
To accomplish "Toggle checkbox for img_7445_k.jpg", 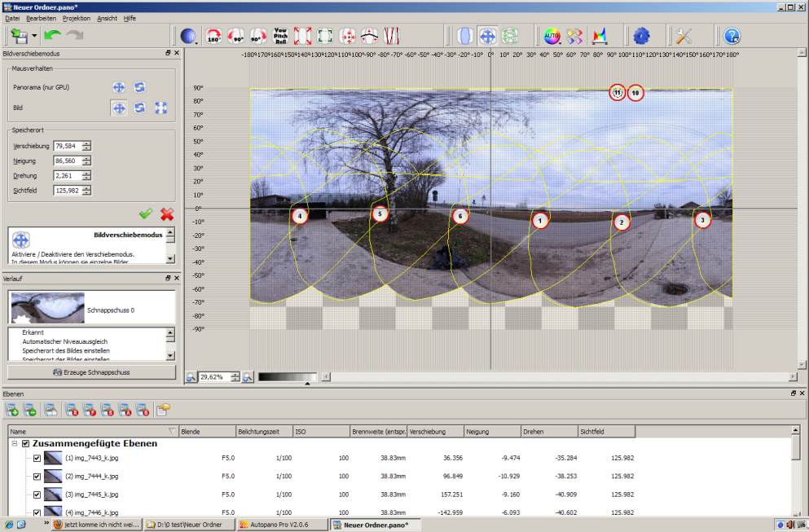I will 37,495.
